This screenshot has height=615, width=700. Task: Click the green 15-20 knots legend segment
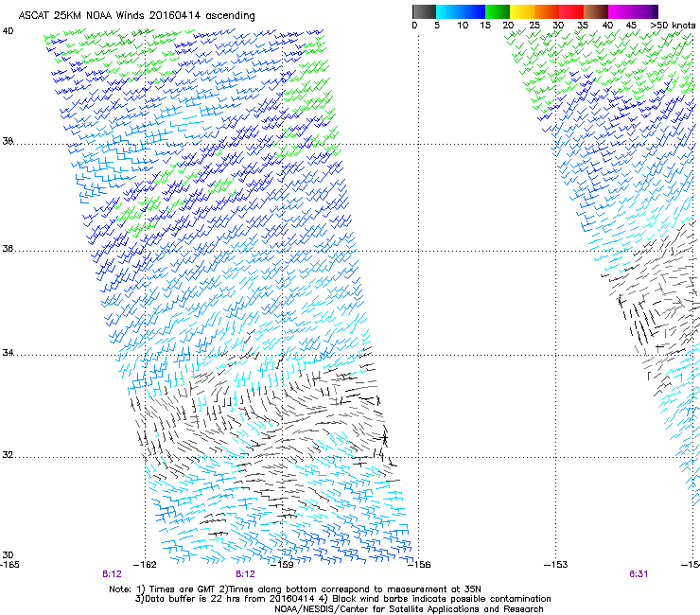[x=498, y=11]
